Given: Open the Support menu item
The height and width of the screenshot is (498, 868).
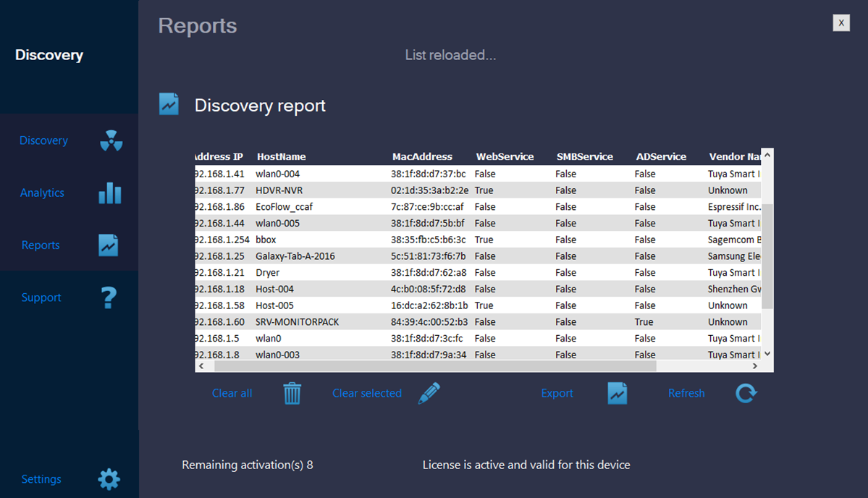Looking at the screenshot, I should coord(41,297).
